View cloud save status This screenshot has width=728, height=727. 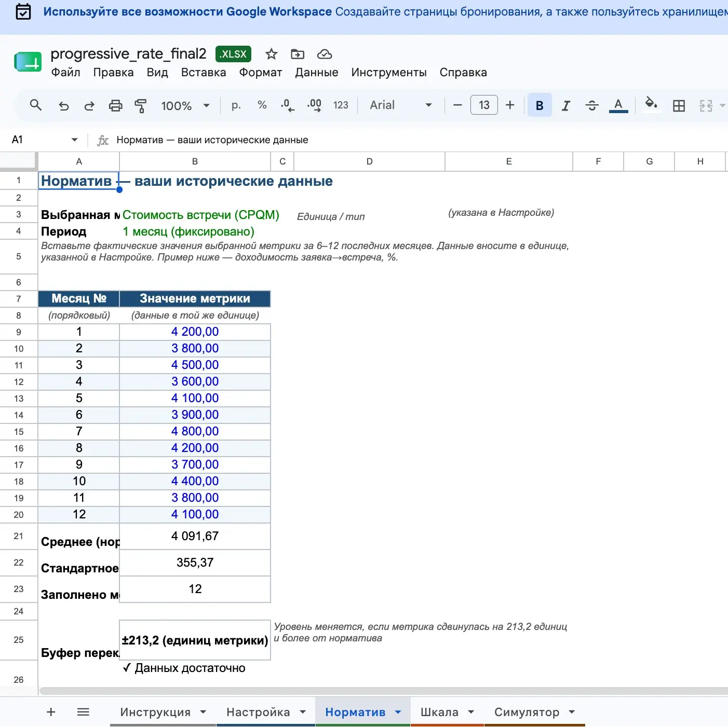click(325, 54)
